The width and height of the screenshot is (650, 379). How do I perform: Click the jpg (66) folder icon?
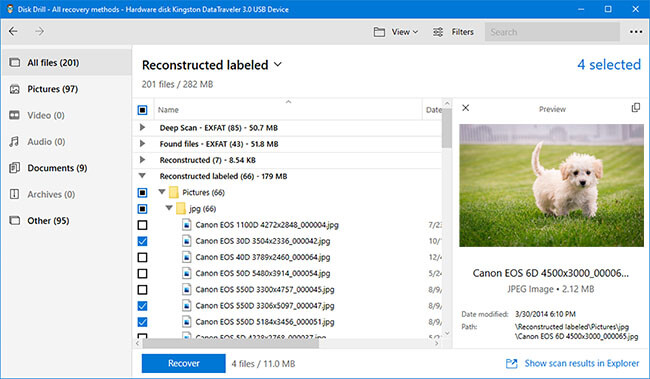[x=181, y=209]
